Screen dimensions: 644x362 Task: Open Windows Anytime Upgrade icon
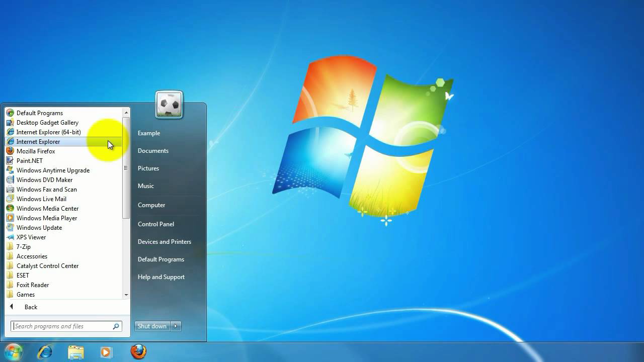click(x=10, y=170)
